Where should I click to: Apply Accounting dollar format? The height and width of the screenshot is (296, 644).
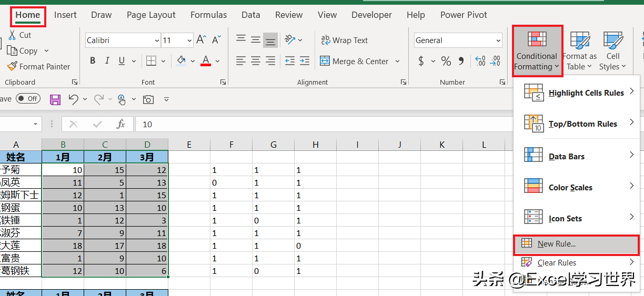tap(421, 61)
